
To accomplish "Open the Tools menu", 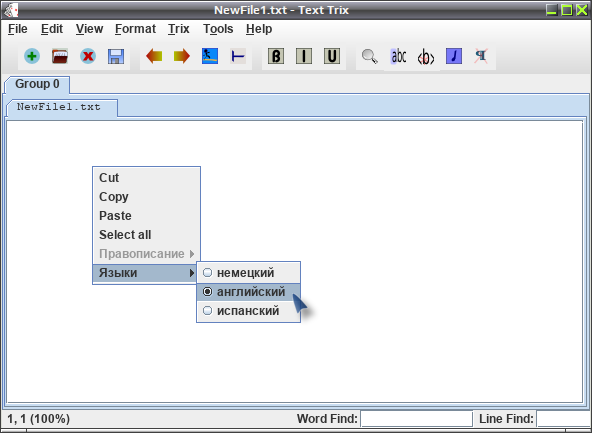I will tap(218, 29).
